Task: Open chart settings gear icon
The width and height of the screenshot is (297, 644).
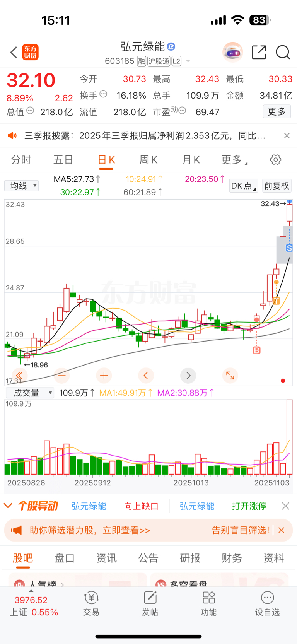Action: [275, 160]
